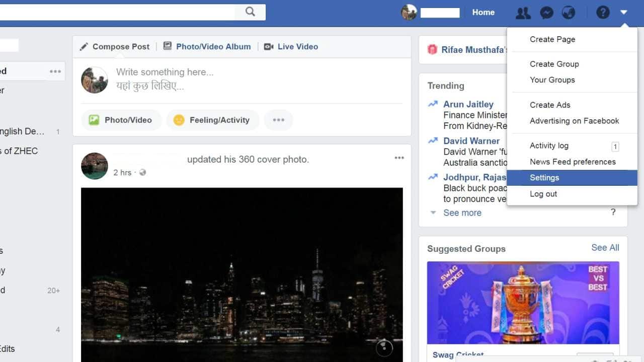This screenshot has height=362, width=644.
Task: Open Advertising on Facebook entry
Action: coord(575,121)
